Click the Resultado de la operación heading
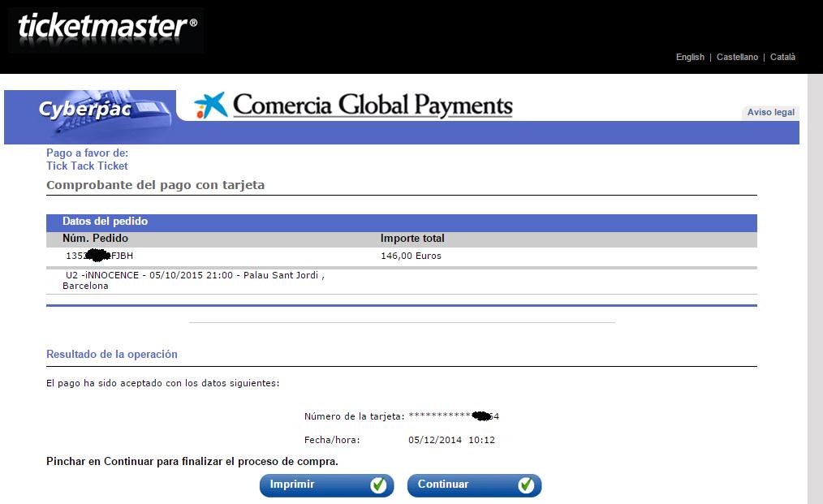The width and height of the screenshot is (823, 504). coord(112,355)
